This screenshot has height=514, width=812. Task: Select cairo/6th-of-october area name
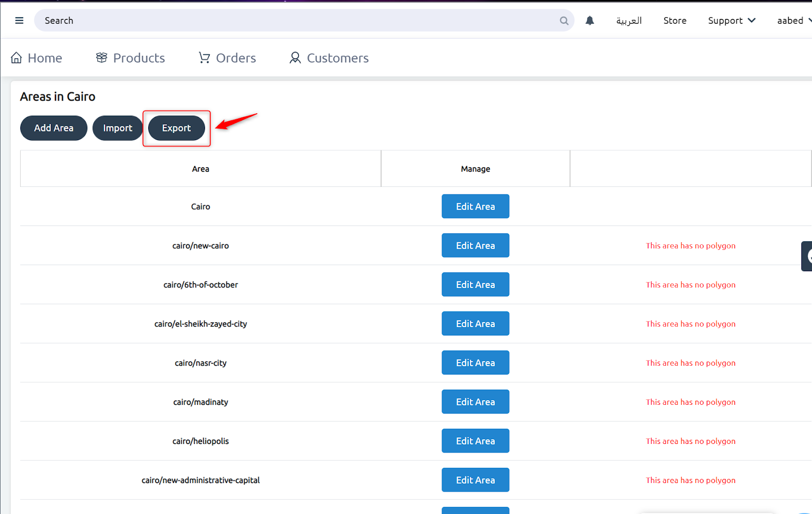tap(200, 285)
